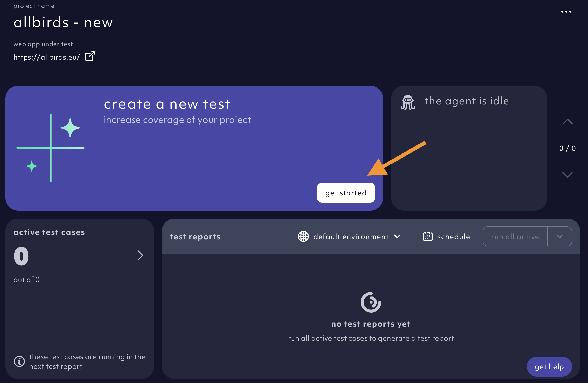588x383 pixels.
Task: Click the large 0 active test count
Action: coord(21,256)
